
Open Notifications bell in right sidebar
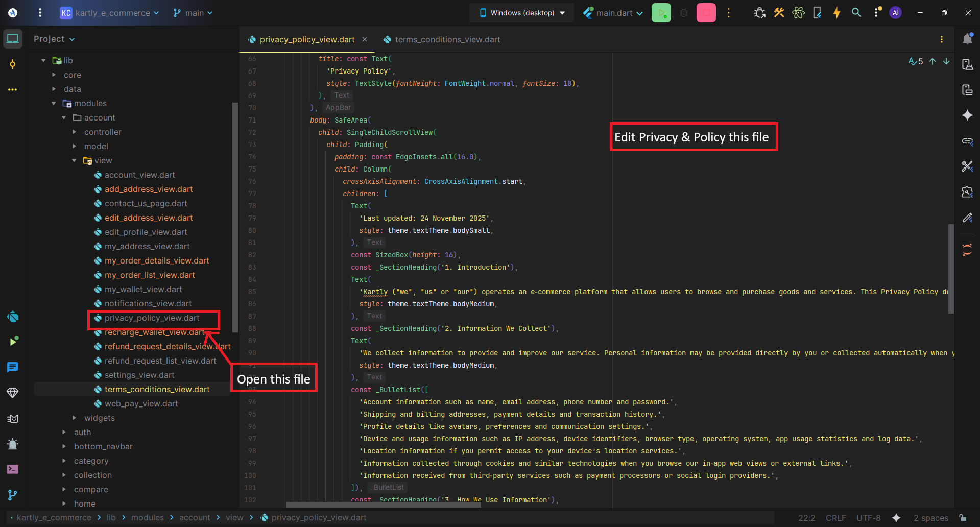(x=967, y=39)
